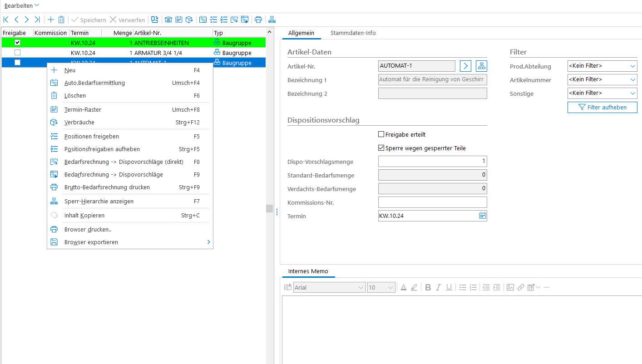Check the Freigabe erteilt checkbox
This screenshot has width=642, height=364.
click(x=381, y=134)
